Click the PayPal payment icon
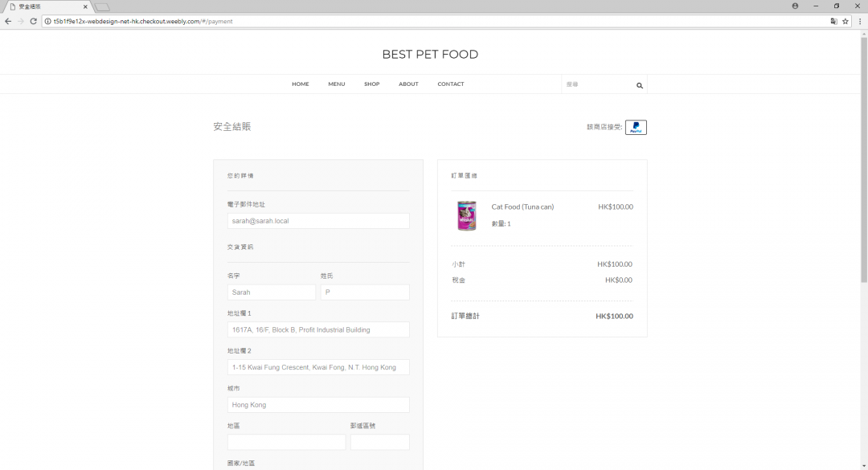Screen dimensions: 868x470 click(x=635, y=127)
